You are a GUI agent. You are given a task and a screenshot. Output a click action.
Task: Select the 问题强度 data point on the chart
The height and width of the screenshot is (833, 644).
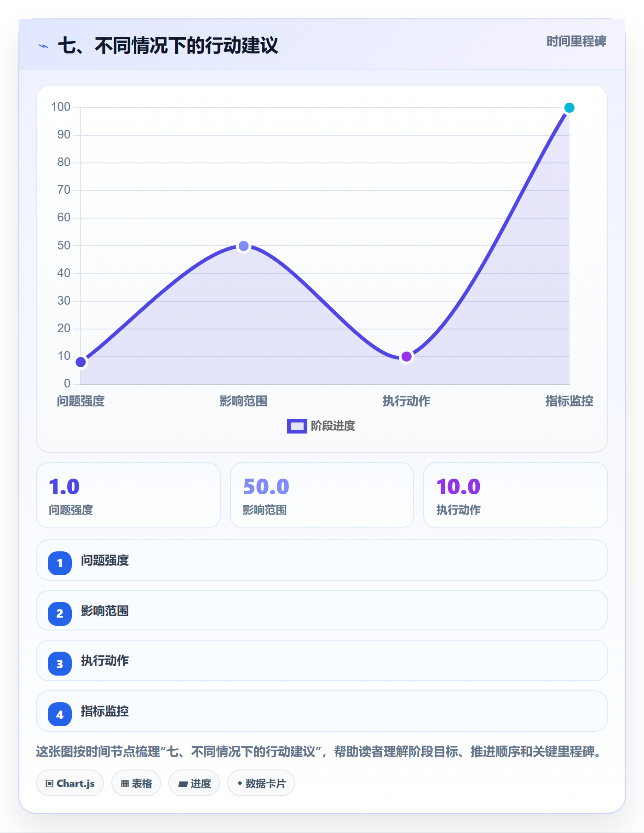[81, 362]
